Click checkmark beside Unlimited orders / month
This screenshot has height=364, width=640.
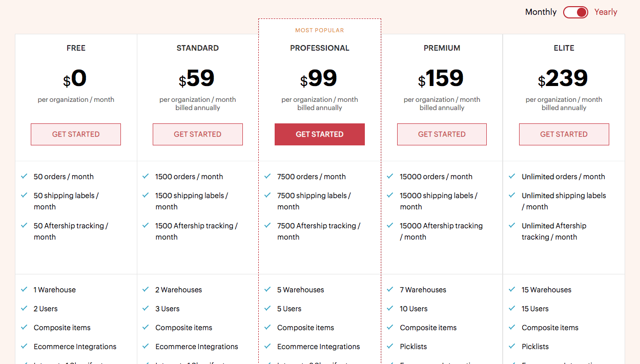pyautogui.click(x=512, y=176)
